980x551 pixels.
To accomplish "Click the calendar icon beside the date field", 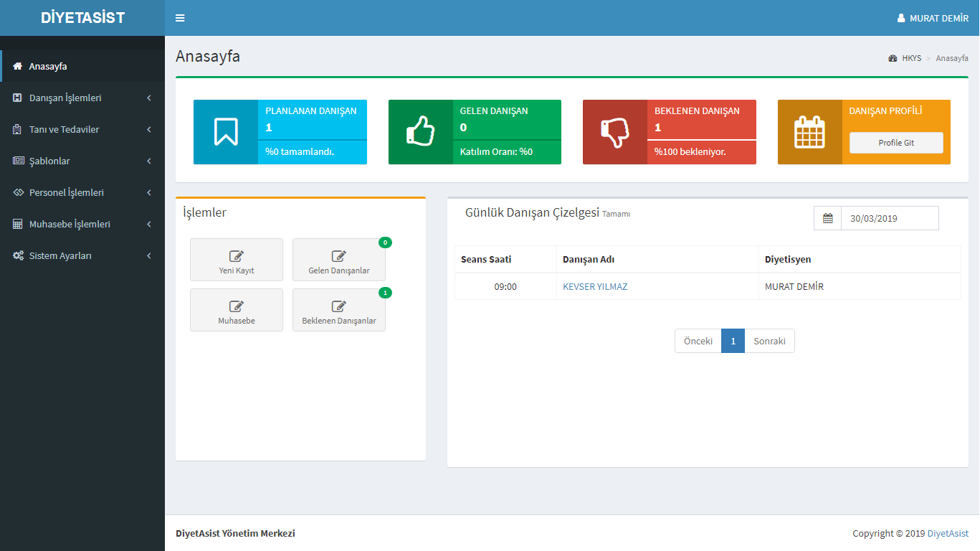I will 828,218.
